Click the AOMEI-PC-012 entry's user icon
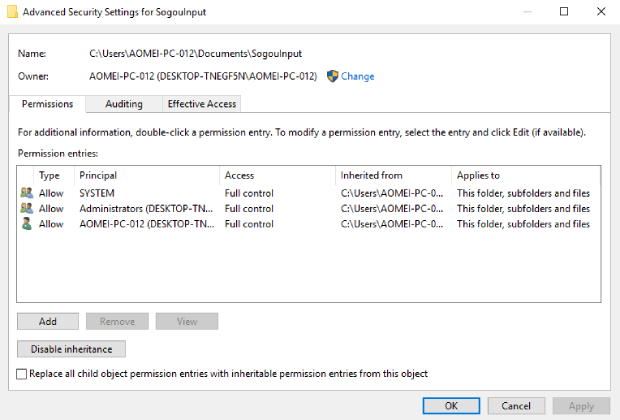 (26, 224)
